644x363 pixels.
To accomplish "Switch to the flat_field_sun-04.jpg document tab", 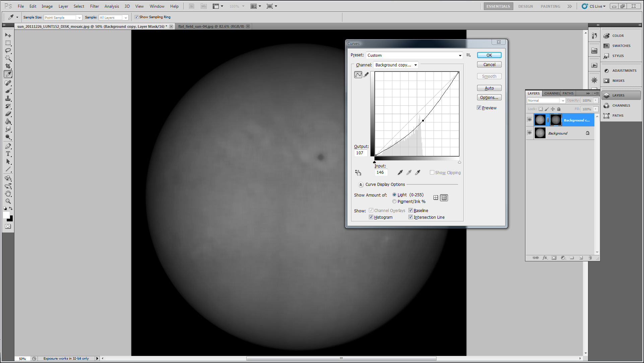I will (211, 27).
